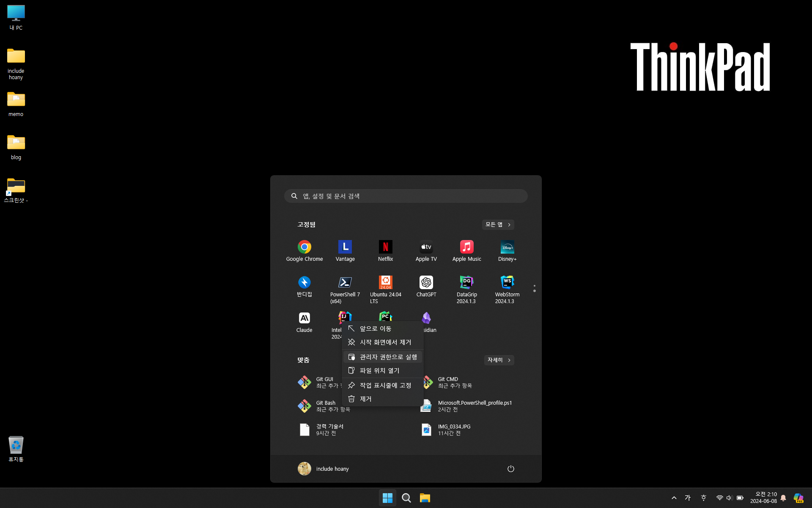
Task: Expand the 모든 앱 list
Action: tap(498, 224)
